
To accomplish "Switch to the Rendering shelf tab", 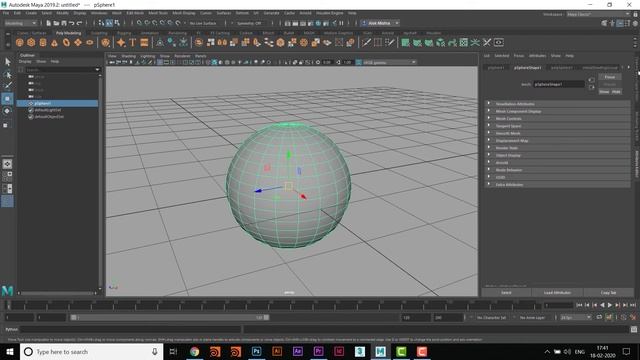I will coord(177,33).
